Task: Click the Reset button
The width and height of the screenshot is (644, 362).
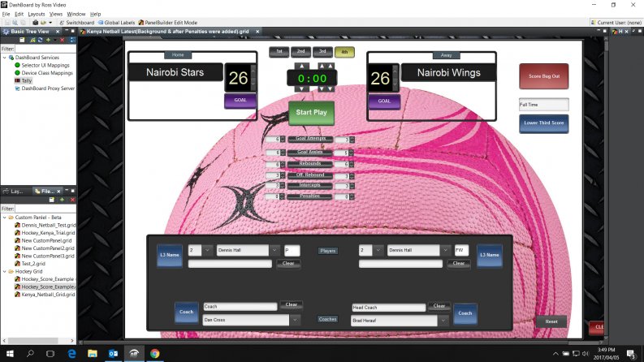Action: [551, 321]
